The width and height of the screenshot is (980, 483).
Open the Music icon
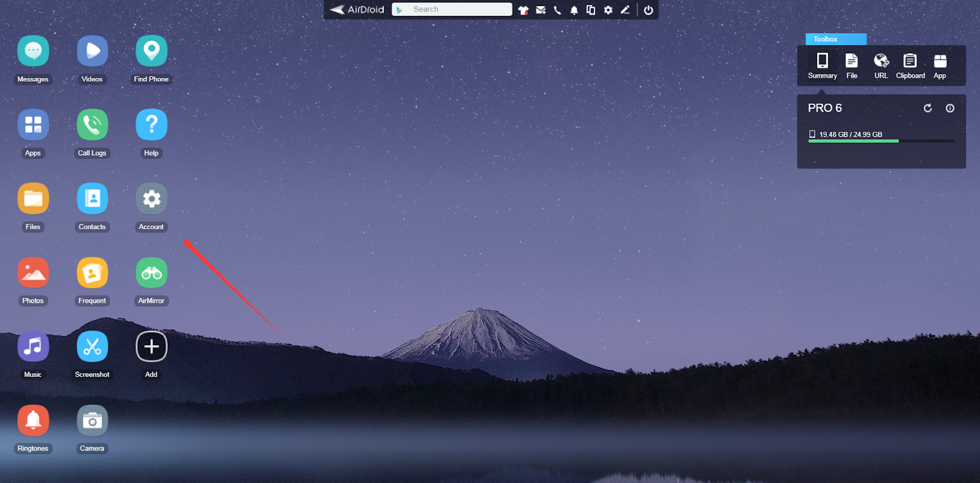(x=33, y=346)
